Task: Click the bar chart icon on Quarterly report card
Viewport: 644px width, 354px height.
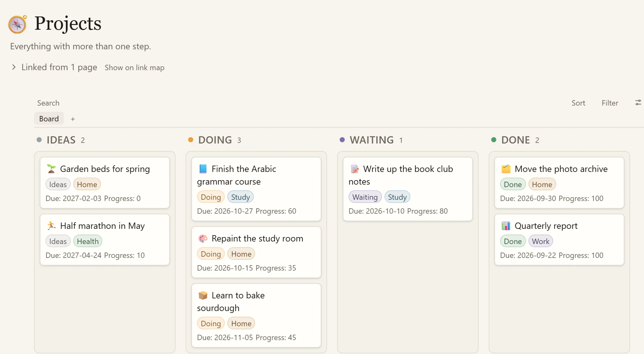Action: 506,226
